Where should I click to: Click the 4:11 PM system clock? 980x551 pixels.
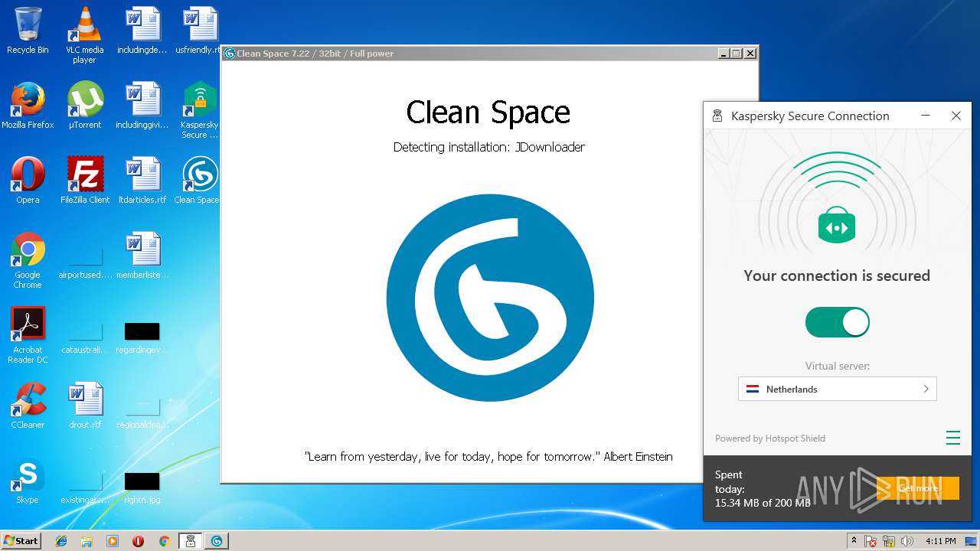point(940,541)
